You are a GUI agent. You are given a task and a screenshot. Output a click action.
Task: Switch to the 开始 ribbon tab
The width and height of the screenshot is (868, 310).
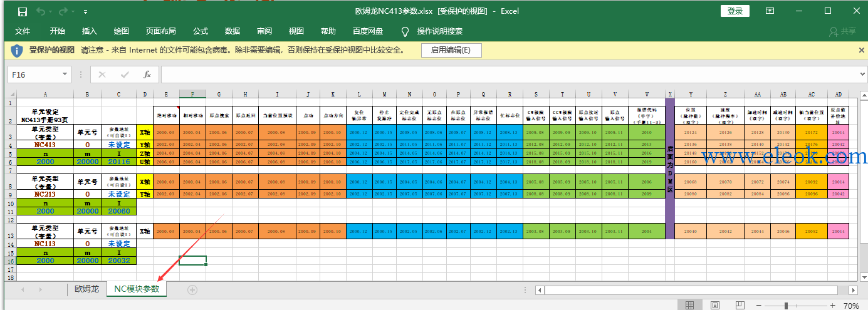point(58,31)
